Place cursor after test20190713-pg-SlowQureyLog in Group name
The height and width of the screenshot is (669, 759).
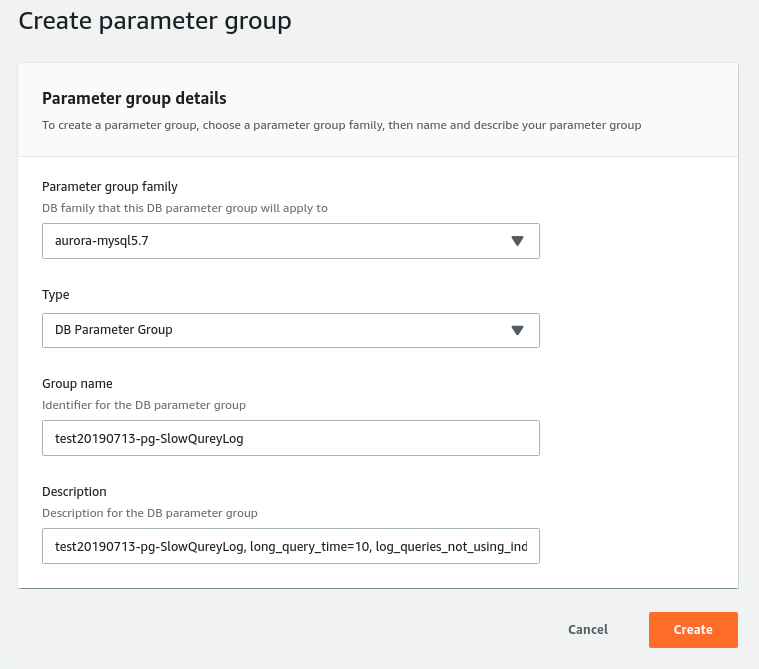[244, 439]
